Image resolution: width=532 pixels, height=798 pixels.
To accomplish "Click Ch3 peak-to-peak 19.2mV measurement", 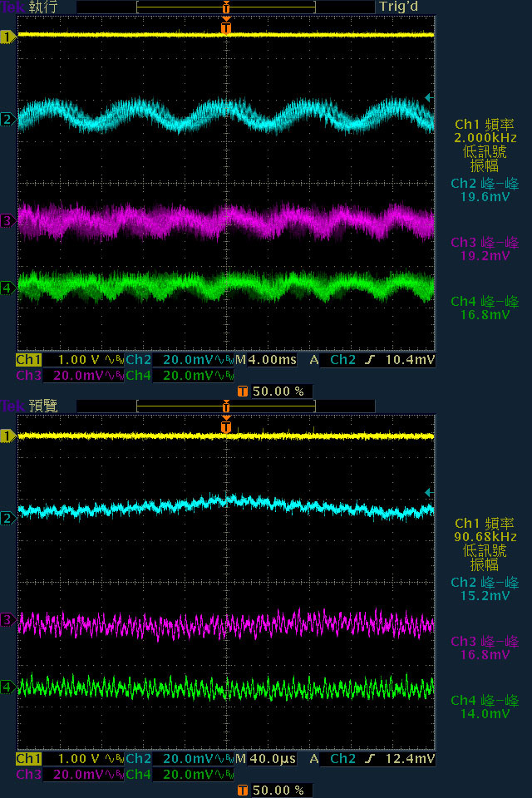I will [x=485, y=249].
